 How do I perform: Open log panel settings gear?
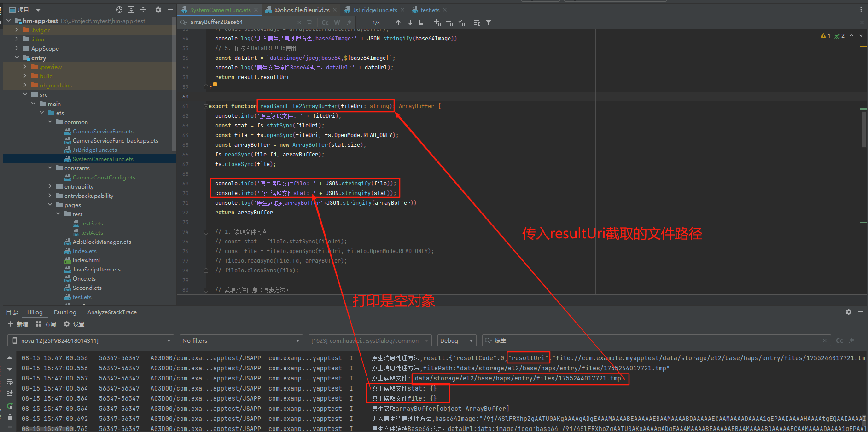(849, 312)
